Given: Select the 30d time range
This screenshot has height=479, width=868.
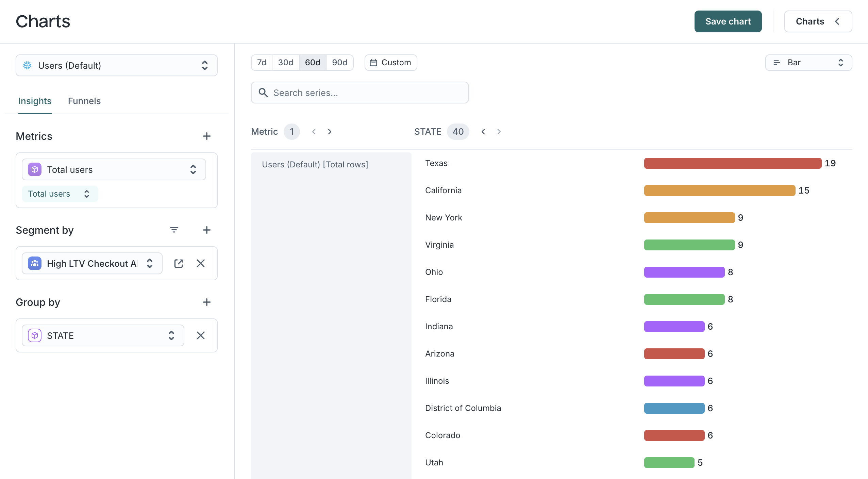Looking at the screenshot, I should pos(285,63).
